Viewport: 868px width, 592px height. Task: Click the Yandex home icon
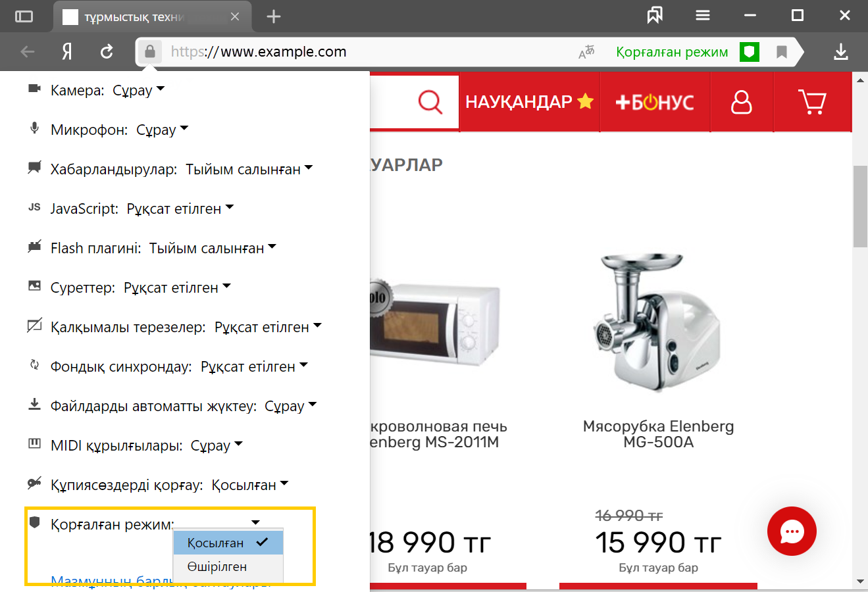(x=67, y=52)
